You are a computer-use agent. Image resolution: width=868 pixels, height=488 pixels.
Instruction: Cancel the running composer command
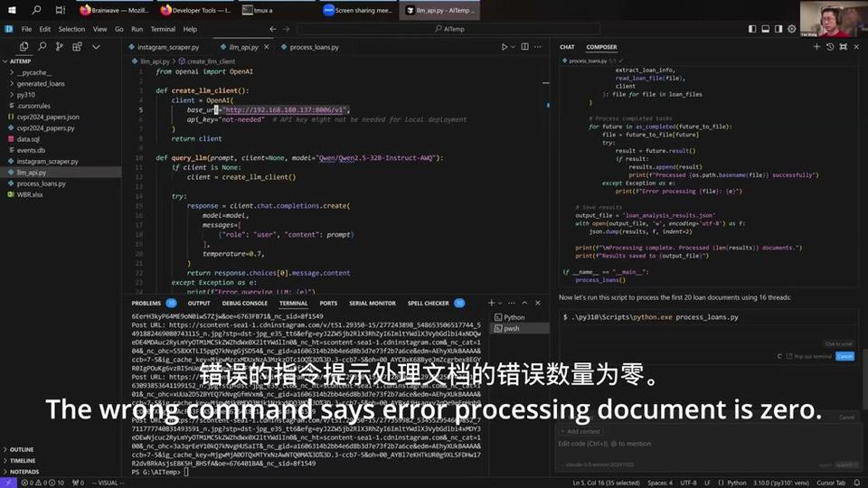click(844, 356)
